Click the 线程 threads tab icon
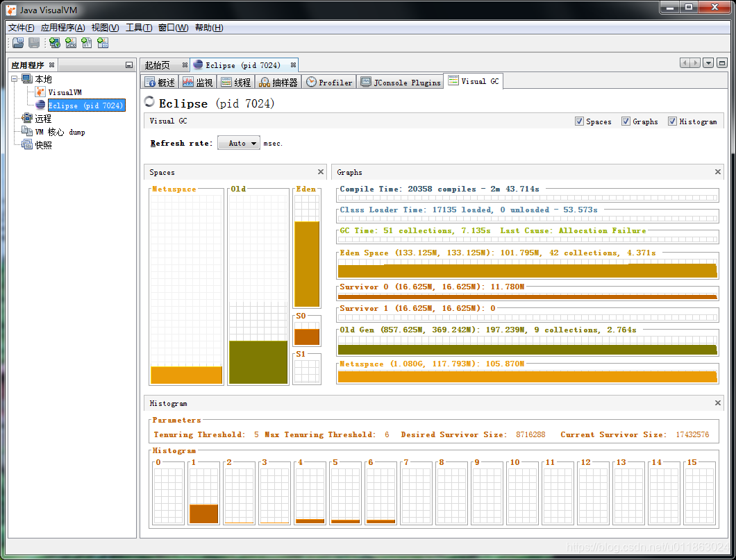 click(226, 82)
